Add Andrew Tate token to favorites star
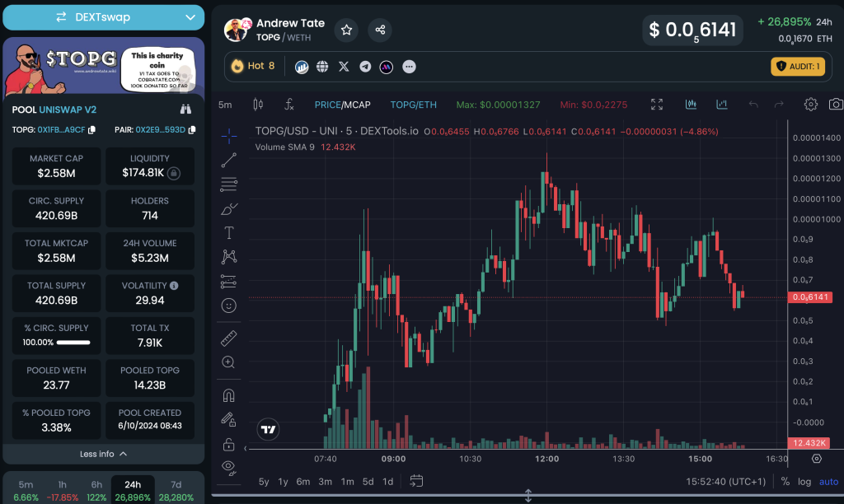 pos(347,30)
